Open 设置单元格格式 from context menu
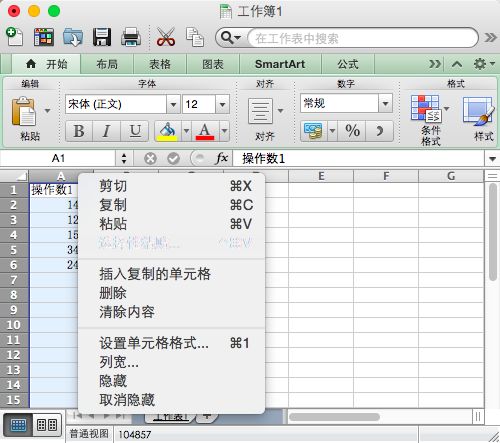The image size is (500, 443). click(x=172, y=343)
